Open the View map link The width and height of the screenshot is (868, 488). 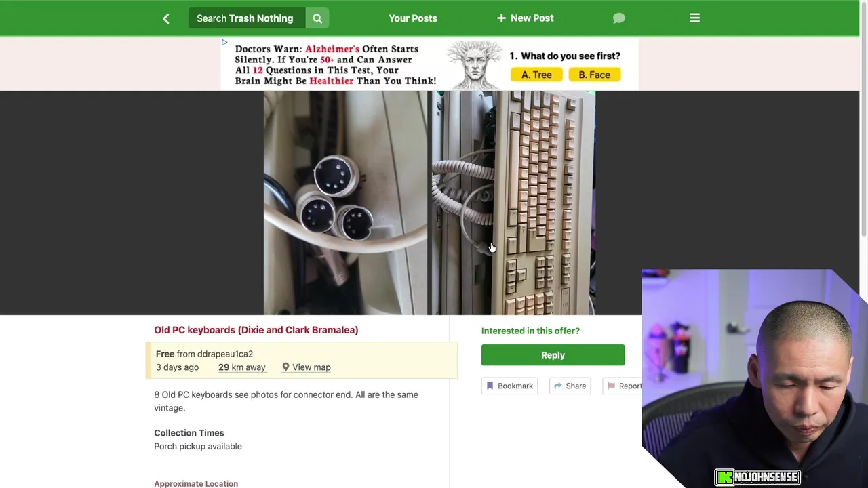pos(311,367)
